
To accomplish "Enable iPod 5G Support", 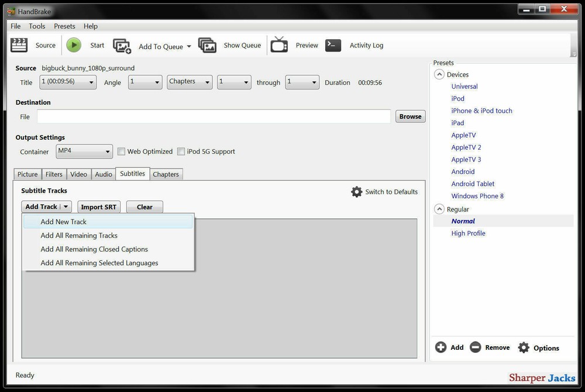I will [x=181, y=151].
